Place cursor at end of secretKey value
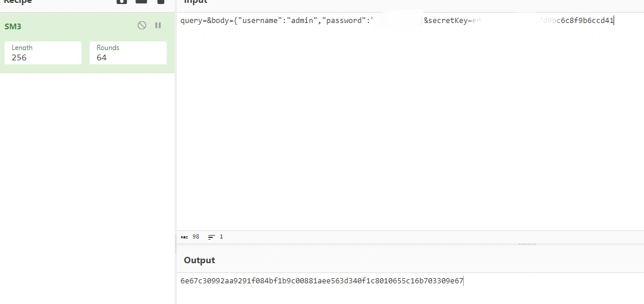Image resolution: width=644 pixels, height=304 pixels. [614, 21]
